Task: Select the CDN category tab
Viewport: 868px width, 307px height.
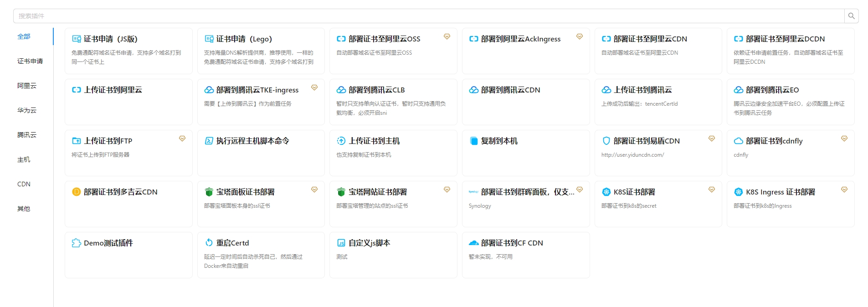Action: point(24,184)
